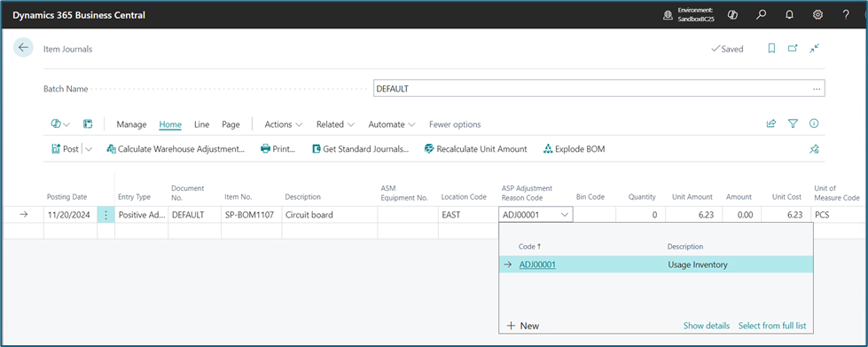Click the Print action
Image resolution: width=868 pixels, height=347 pixels.
[x=278, y=149]
